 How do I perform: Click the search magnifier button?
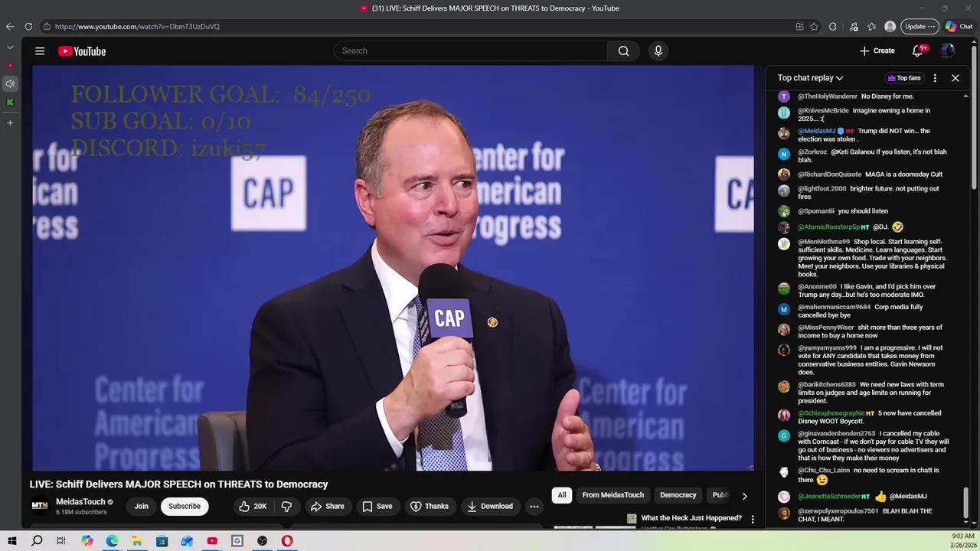623,51
